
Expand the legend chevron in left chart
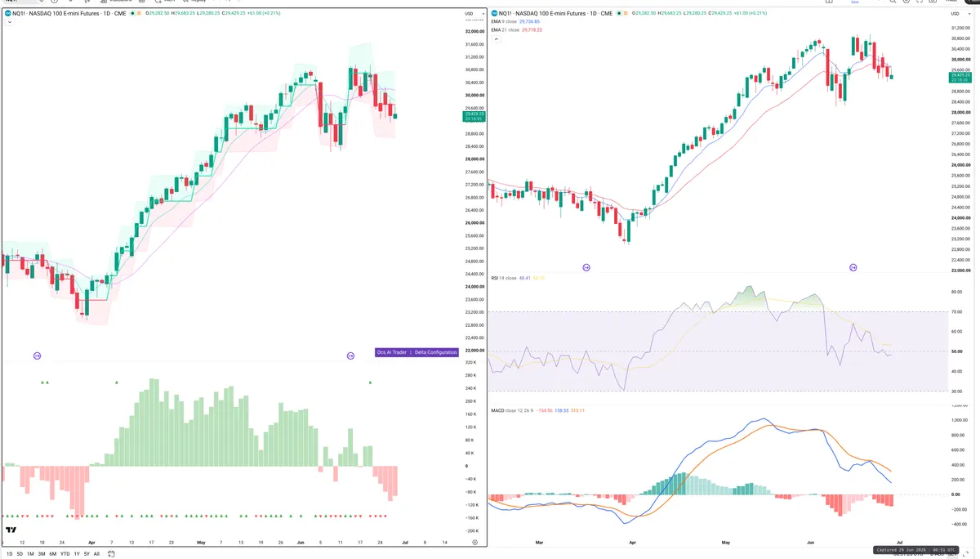pyautogui.click(x=9, y=23)
